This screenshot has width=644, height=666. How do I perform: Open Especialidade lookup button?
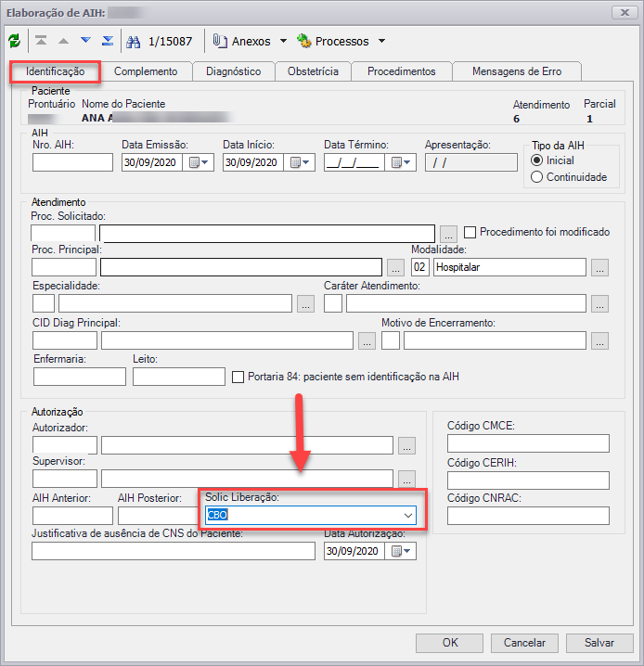[x=305, y=303]
